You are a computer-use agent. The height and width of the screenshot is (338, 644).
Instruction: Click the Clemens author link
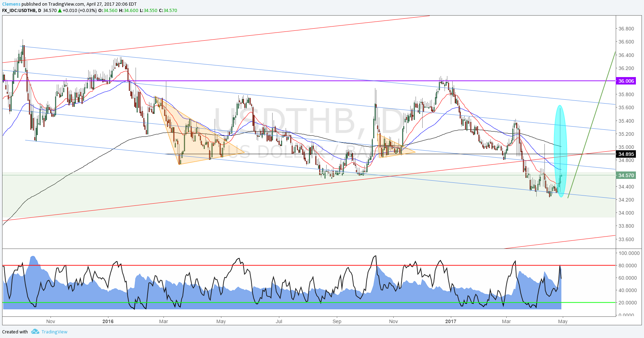(x=11, y=4)
